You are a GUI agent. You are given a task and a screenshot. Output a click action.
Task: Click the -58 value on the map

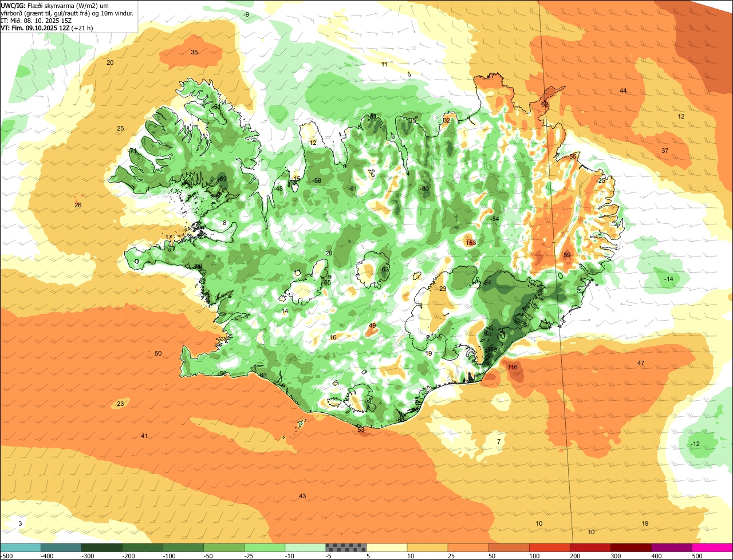316,181
